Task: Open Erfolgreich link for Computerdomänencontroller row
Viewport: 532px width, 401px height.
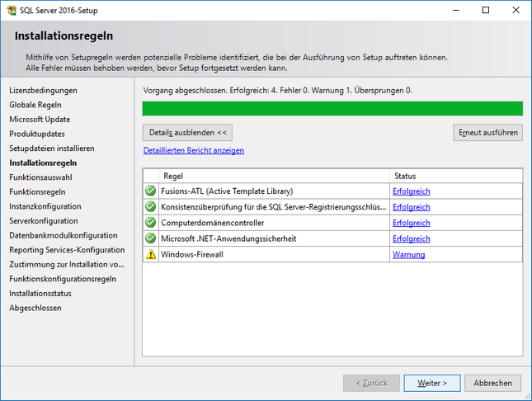Action: [412, 223]
